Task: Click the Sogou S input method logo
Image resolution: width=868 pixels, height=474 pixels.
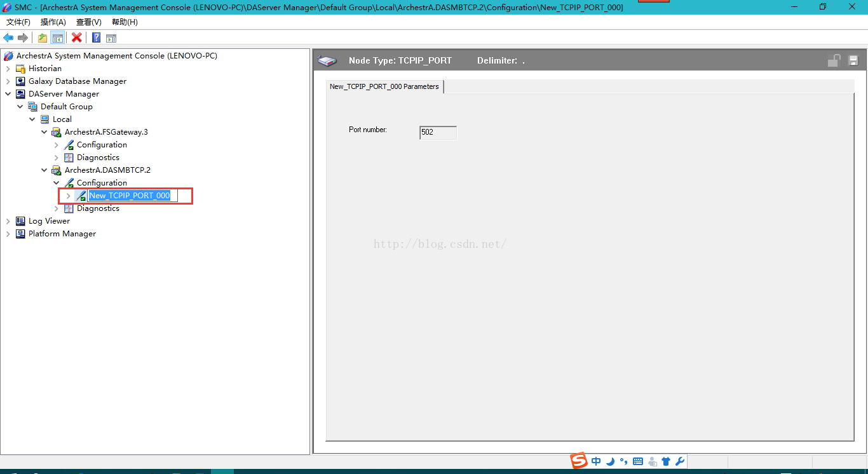Action: point(579,461)
